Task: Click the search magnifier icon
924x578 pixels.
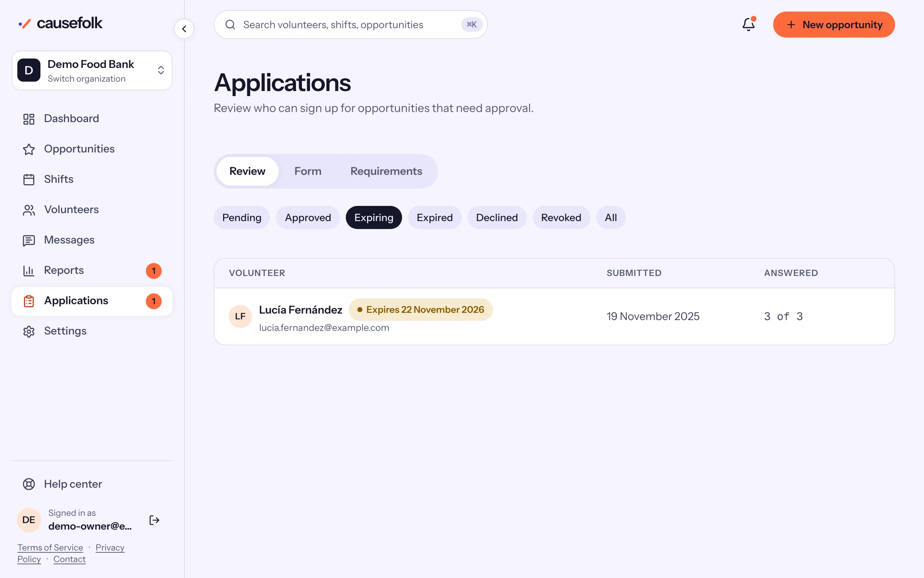Action: click(230, 25)
